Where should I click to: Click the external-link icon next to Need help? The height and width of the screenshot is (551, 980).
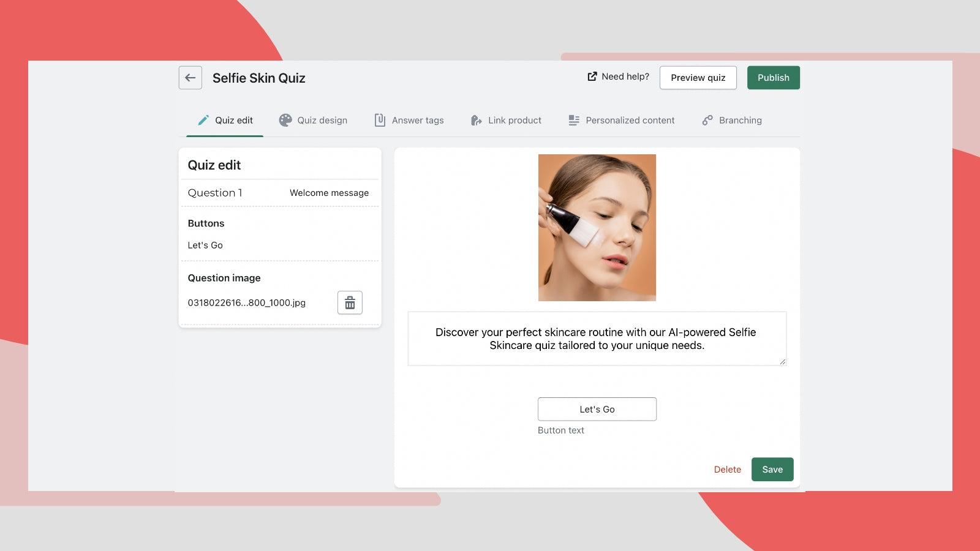[x=592, y=76]
